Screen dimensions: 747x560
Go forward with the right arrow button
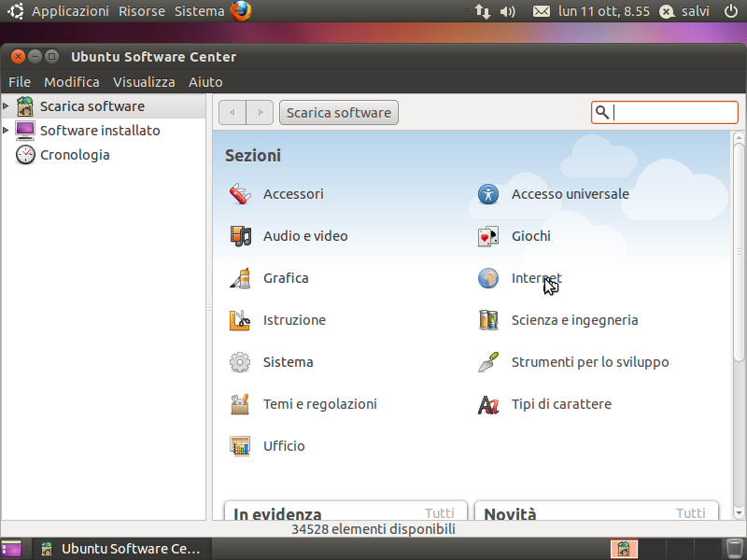coord(260,113)
